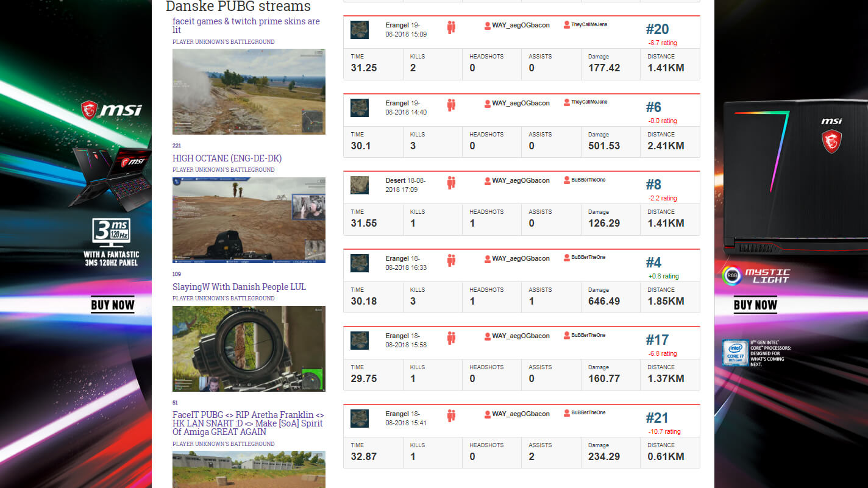Click BUY NOW under Mystic Light ad

(x=755, y=305)
